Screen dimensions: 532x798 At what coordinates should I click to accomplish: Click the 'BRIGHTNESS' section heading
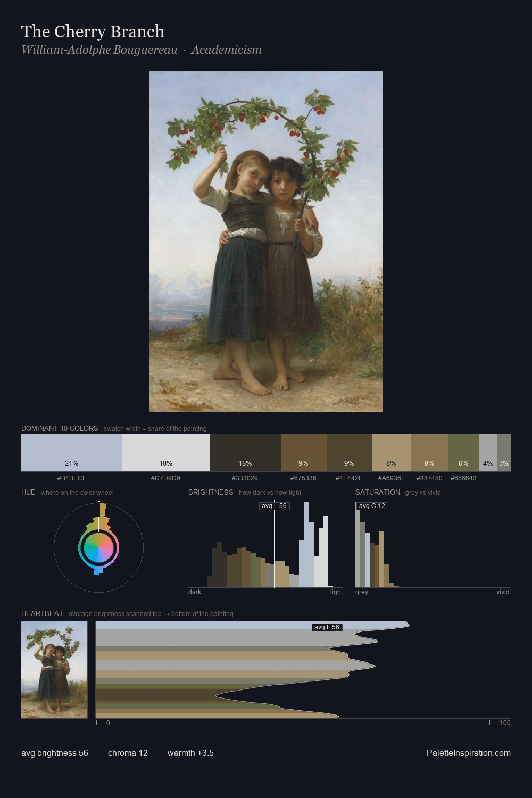211,492
